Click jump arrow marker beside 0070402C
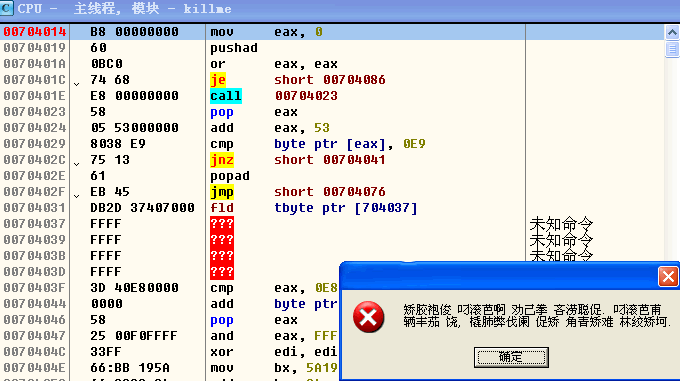Screen dimensions: 680x381 [x=76, y=164]
